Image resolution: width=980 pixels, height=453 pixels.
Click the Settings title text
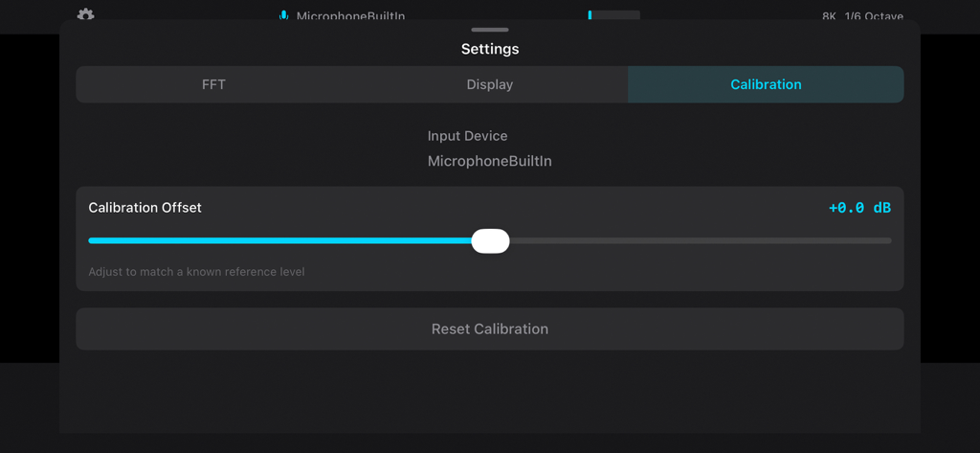pyautogui.click(x=490, y=49)
